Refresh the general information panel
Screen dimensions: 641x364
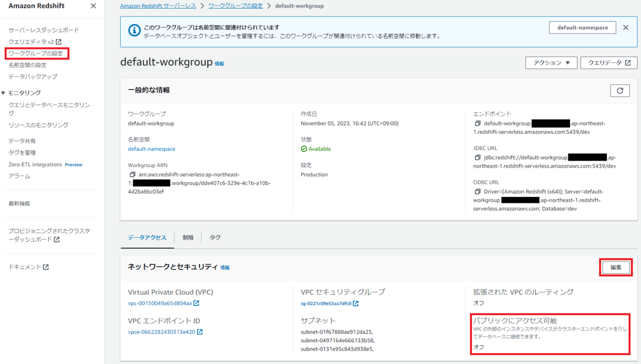tap(620, 91)
